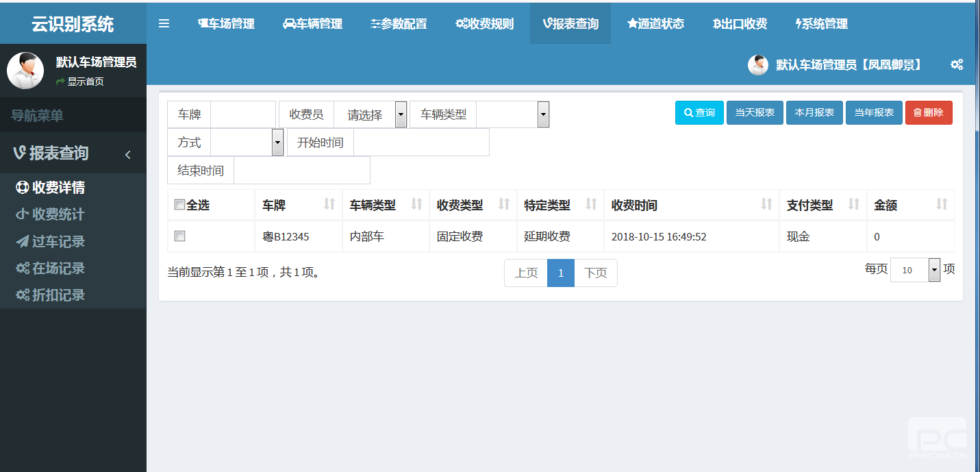
Task: Click the 开始时间 input field
Action: click(x=421, y=142)
